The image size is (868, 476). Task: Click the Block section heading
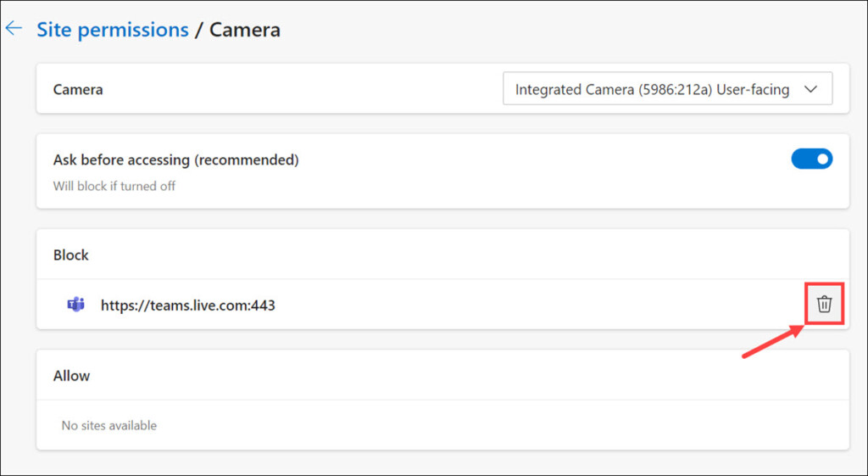click(71, 255)
